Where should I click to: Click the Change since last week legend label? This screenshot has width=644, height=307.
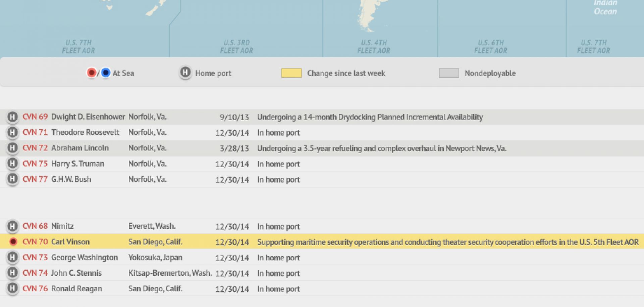[346, 73]
